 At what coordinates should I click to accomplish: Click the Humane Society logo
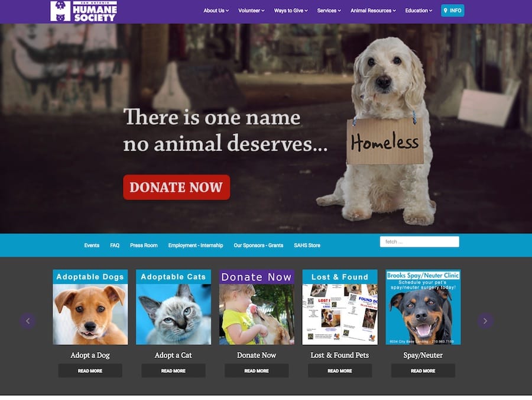pyautogui.click(x=83, y=11)
